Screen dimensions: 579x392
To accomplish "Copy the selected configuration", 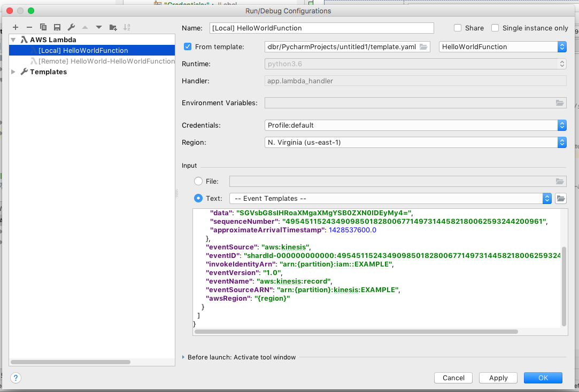I will [x=43, y=27].
